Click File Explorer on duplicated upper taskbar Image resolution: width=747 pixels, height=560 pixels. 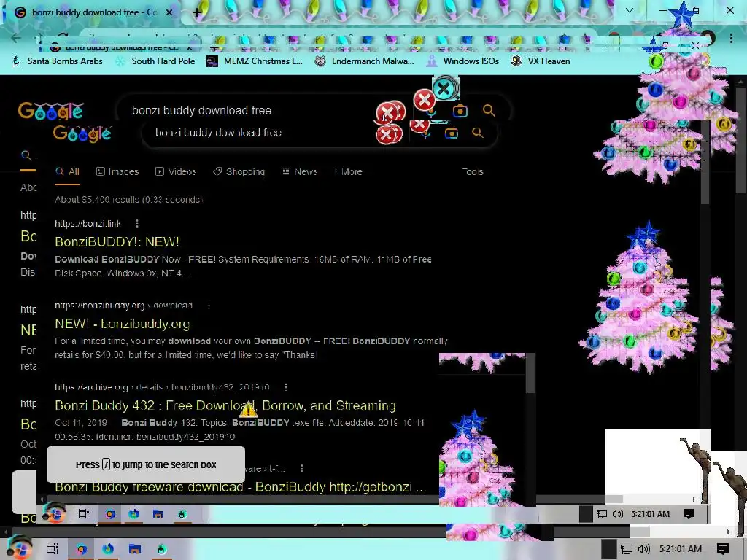click(x=158, y=514)
